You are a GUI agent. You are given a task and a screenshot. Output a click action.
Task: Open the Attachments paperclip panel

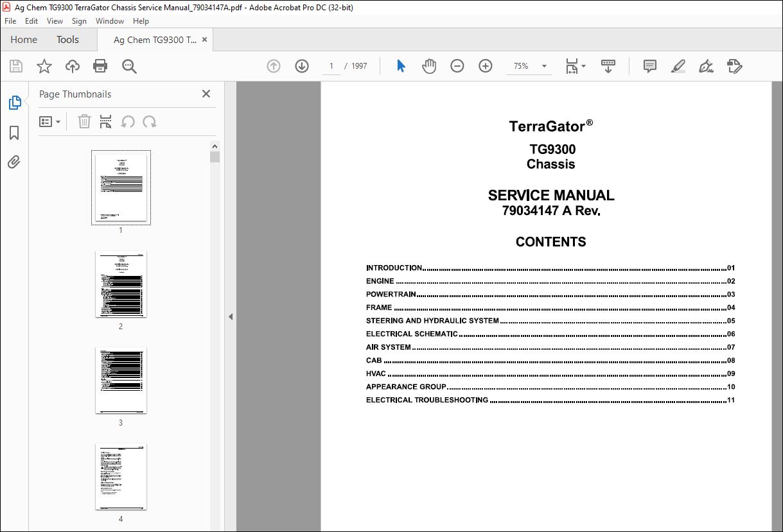14,162
